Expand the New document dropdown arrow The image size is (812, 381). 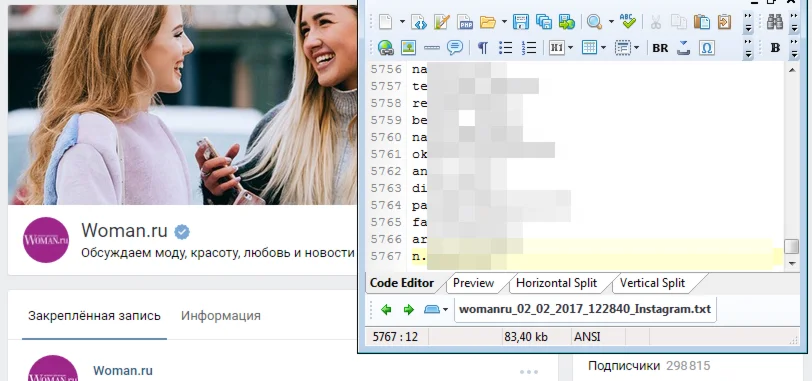pyautogui.click(x=402, y=22)
